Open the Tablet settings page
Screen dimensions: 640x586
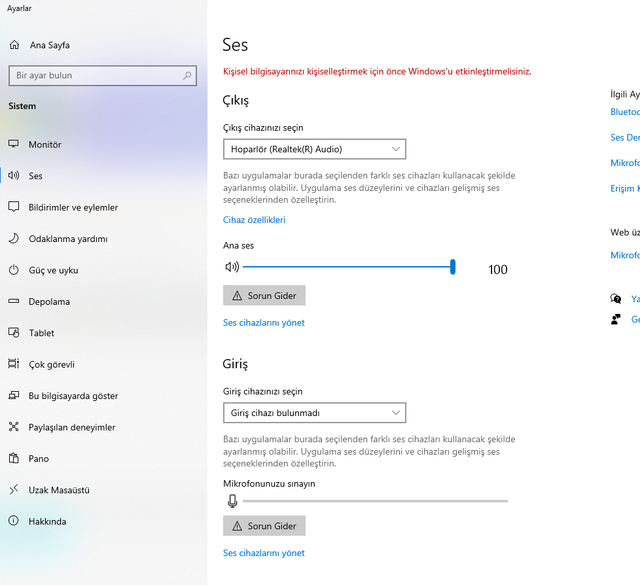[x=42, y=333]
